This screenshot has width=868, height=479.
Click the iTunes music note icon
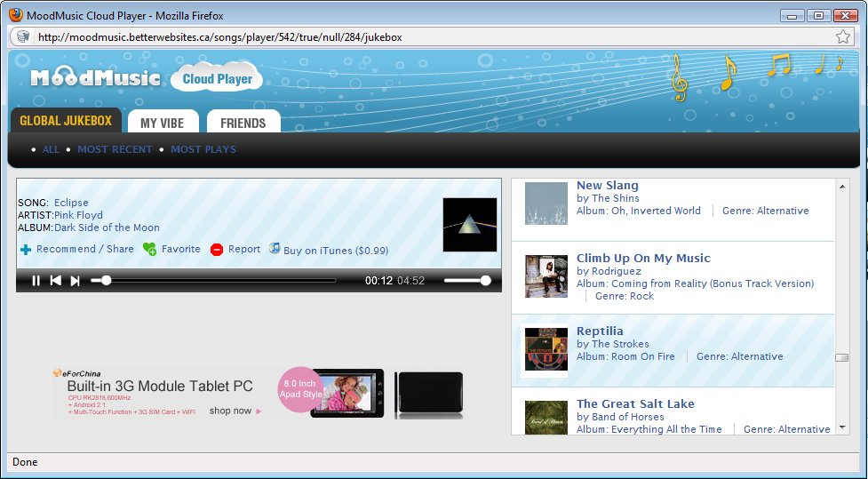point(275,249)
